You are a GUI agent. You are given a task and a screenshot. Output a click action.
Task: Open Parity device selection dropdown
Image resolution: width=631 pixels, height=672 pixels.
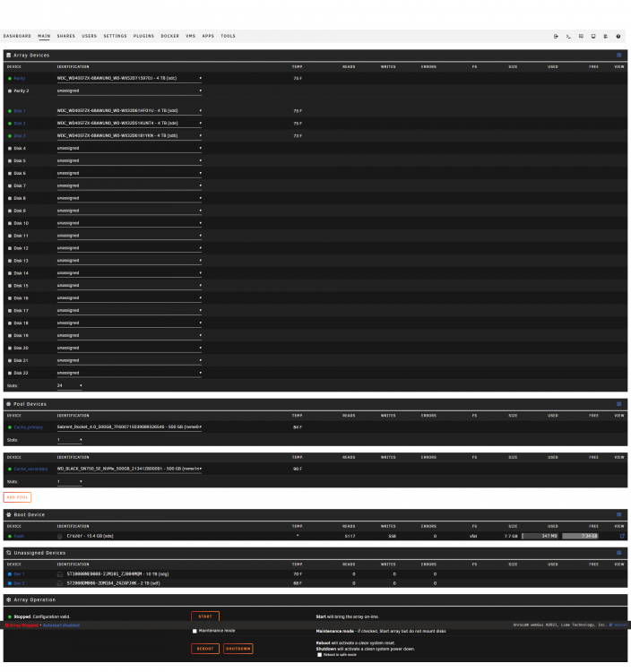click(x=129, y=79)
